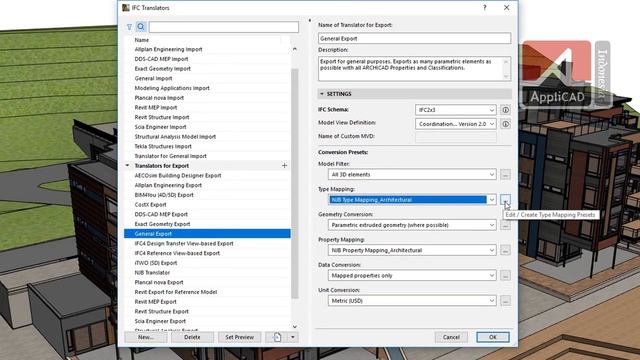Open the dropdown arrow beside the document icon
640x360 pixels.
(293, 337)
